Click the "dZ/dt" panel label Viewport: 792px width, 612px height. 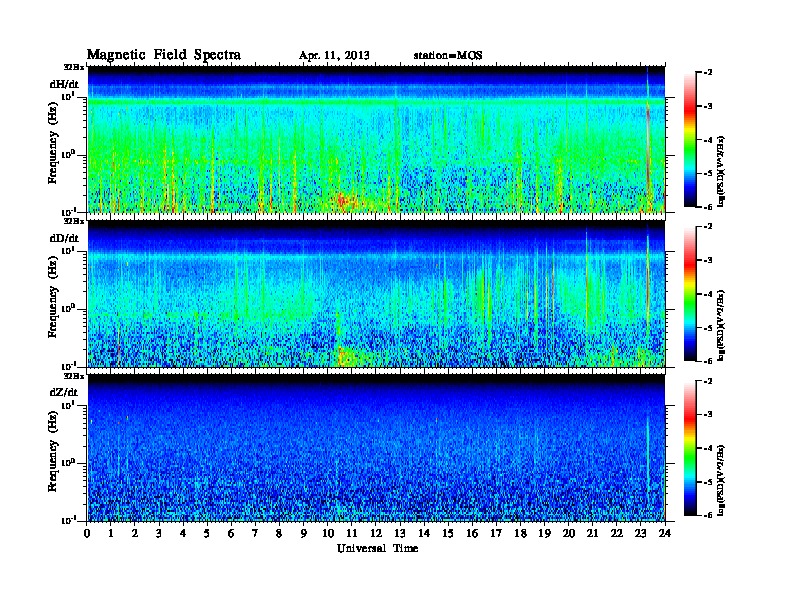click(x=64, y=392)
